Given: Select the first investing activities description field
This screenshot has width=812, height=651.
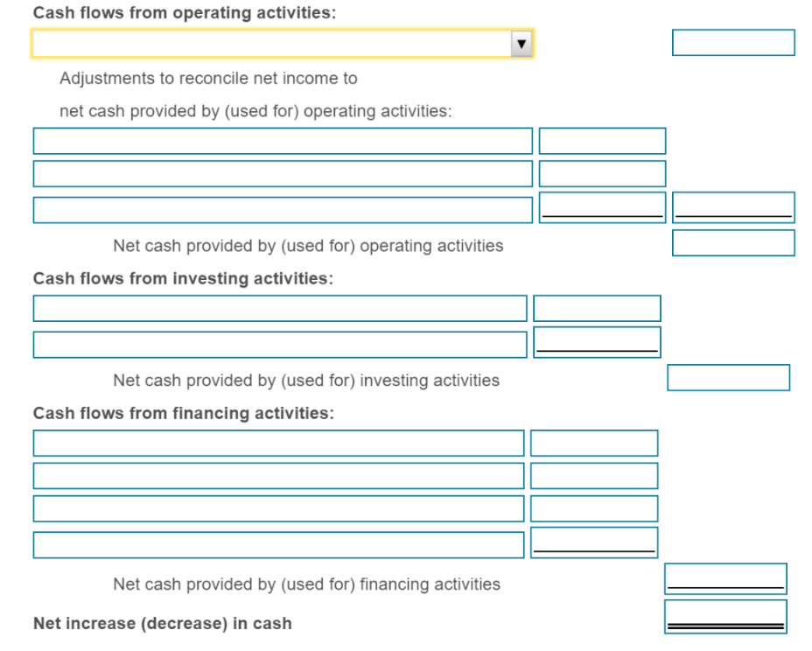Looking at the screenshot, I should (x=279, y=308).
